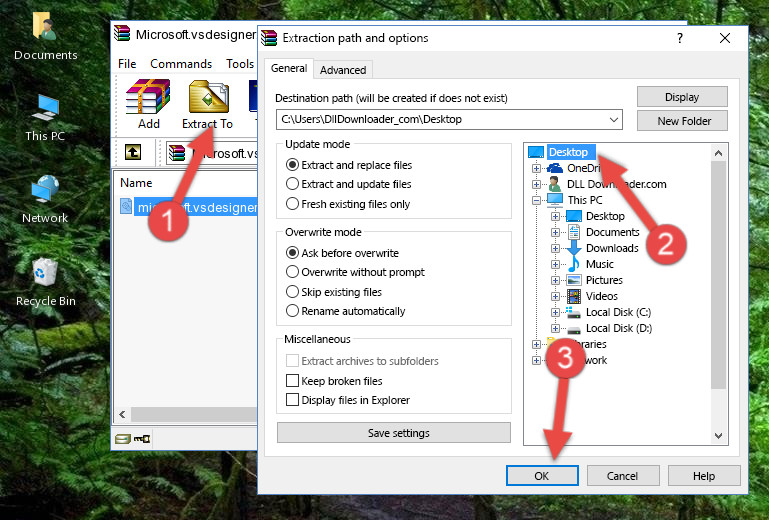Switch to the General tab
The image size is (769, 520).
click(x=289, y=68)
